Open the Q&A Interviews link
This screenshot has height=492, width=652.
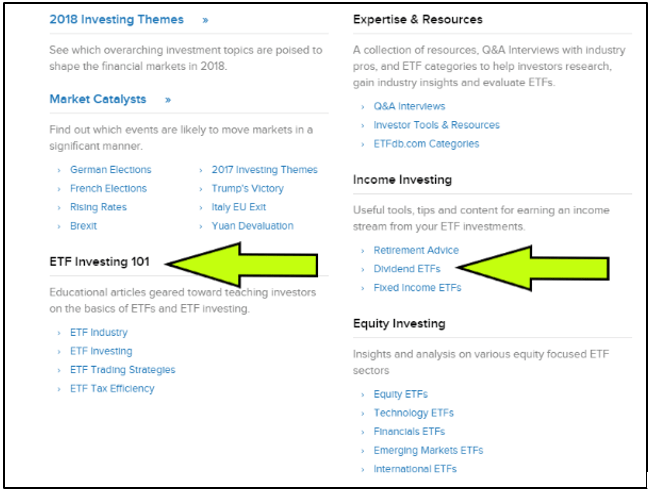click(409, 106)
